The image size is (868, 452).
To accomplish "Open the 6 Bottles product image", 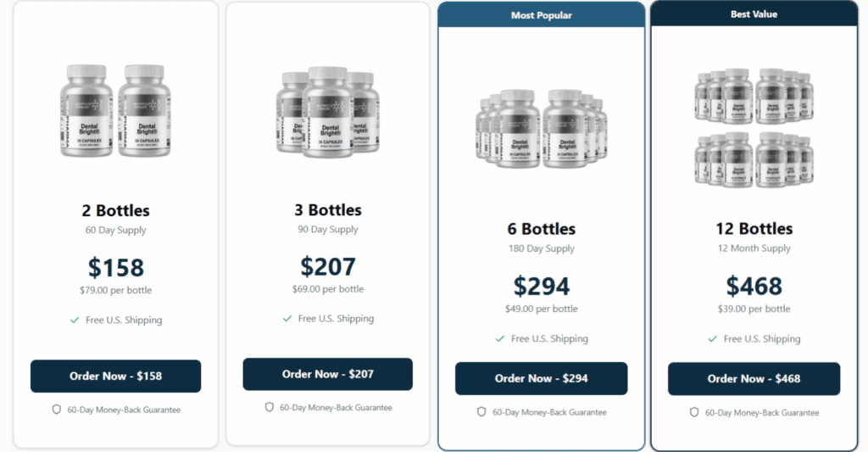I will pyautogui.click(x=542, y=129).
